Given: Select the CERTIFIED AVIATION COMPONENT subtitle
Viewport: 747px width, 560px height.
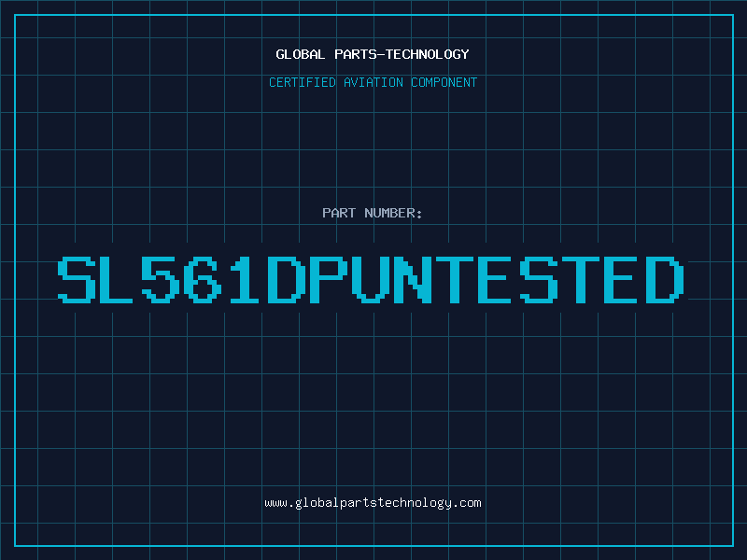Looking at the screenshot, I should tap(373, 82).
